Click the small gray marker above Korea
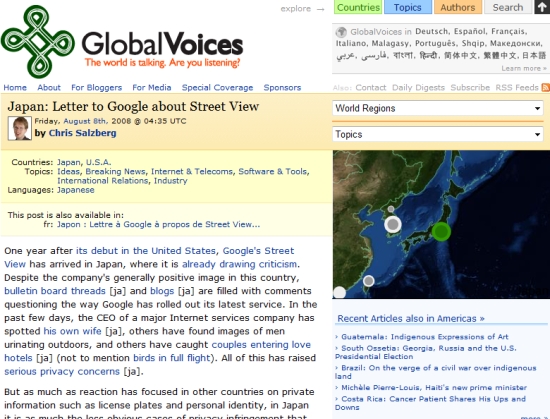The image size is (550, 419). pyautogui.click(x=391, y=209)
